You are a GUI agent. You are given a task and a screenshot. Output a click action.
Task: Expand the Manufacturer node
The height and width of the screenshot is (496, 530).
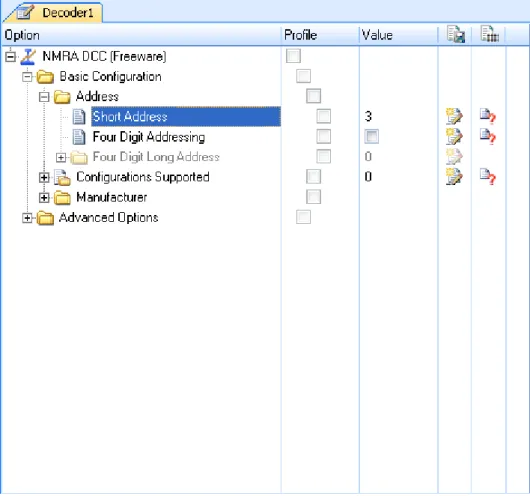point(44,197)
